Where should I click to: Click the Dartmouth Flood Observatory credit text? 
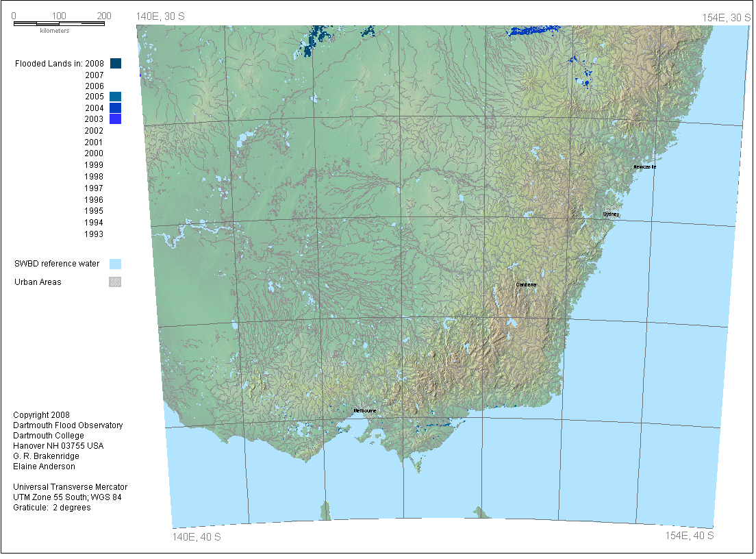(x=68, y=425)
